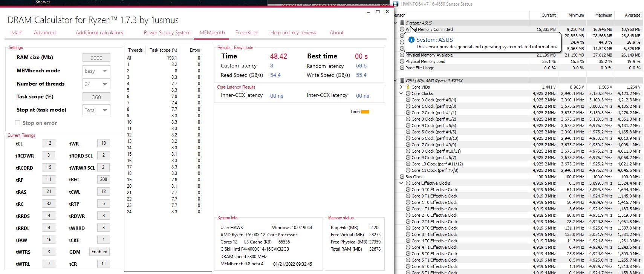Click the Physical Memory Load sensor icon
Screen dimensions: 644x274
(x=402, y=61)
